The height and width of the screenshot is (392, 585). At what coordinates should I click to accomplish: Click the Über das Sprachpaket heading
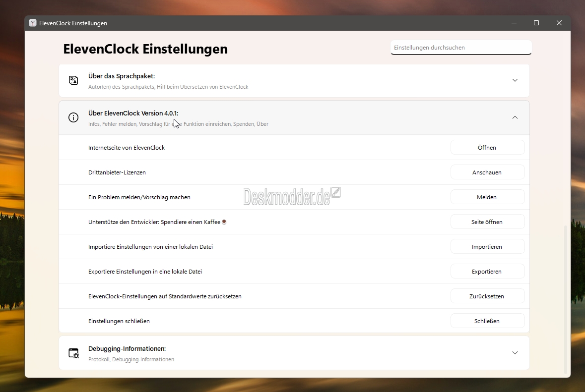click(x=122, y=76)
